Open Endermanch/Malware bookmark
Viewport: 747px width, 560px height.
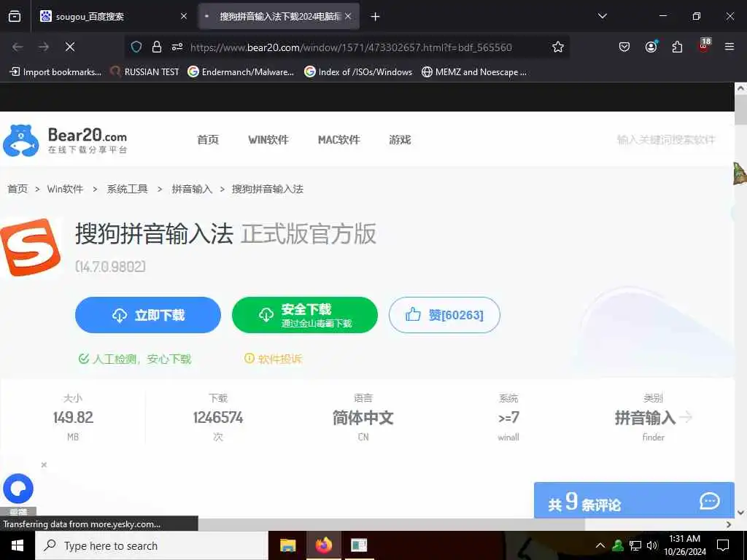(x=241, y=72)
